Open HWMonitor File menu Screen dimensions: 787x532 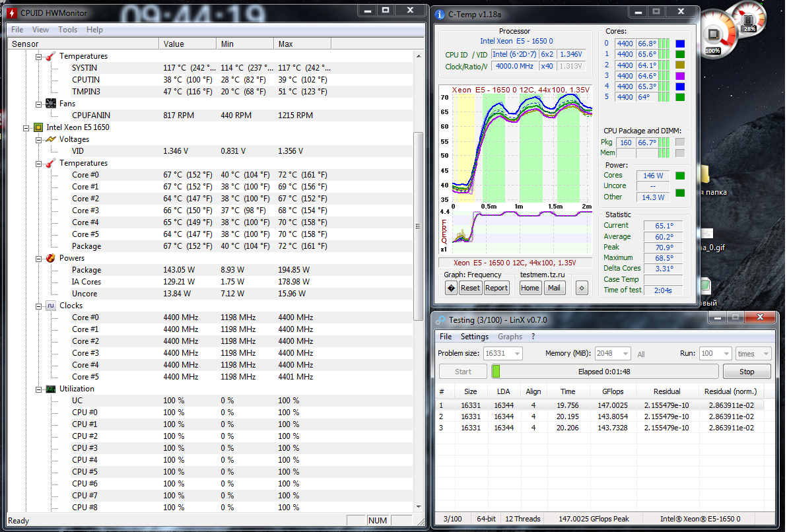pos(17,30)
